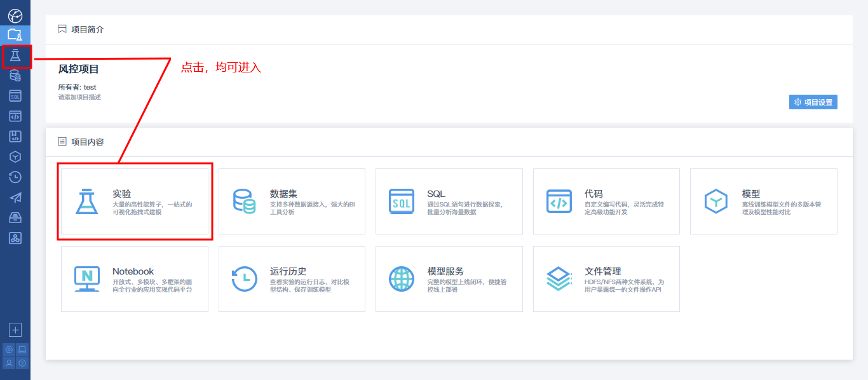The height and width of the screenshot is (380, 868).
Task: Open the SQL icon in the sidebar
Action: tap(15, 96)
